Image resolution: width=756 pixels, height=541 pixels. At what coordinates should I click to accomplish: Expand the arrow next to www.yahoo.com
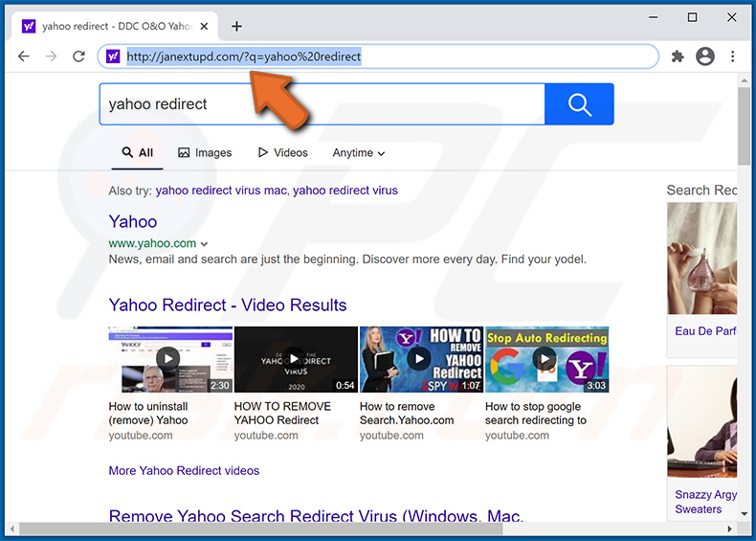204,244
